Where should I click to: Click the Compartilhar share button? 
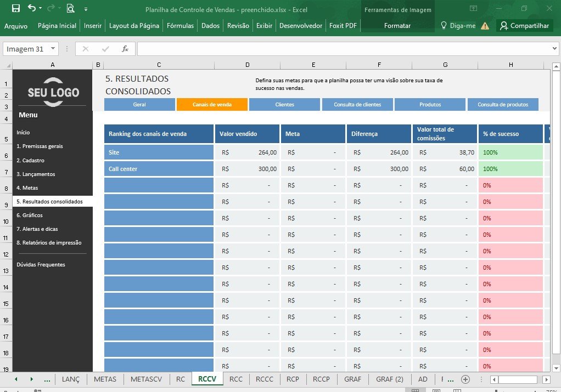(x=525, y=25)
